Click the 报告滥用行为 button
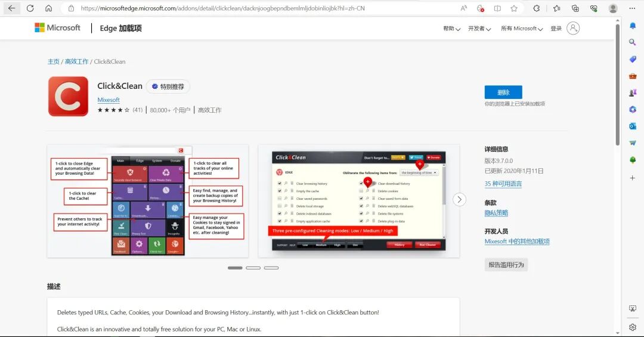This screenshot has height=337, width=644. [x=506, y=265]
